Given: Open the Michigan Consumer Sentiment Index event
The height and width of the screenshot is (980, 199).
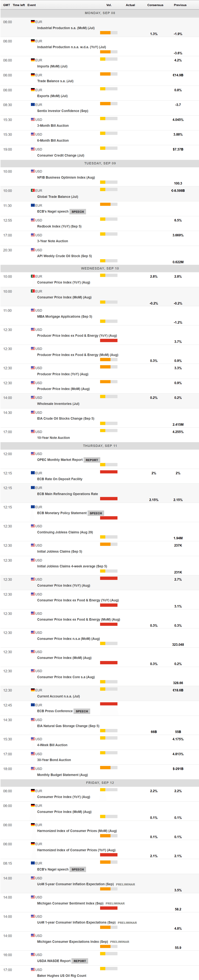Looking at the screenshot, I should (x=70, y=903).
